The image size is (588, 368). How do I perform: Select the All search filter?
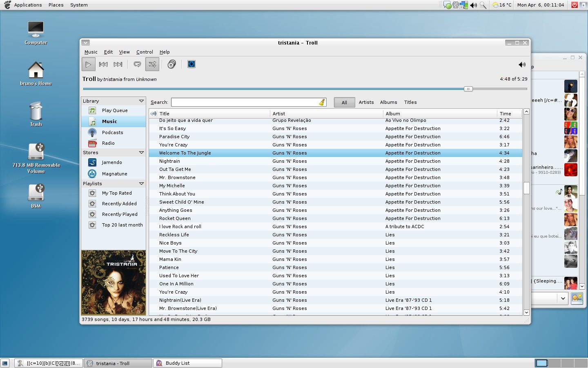[344, 102]
